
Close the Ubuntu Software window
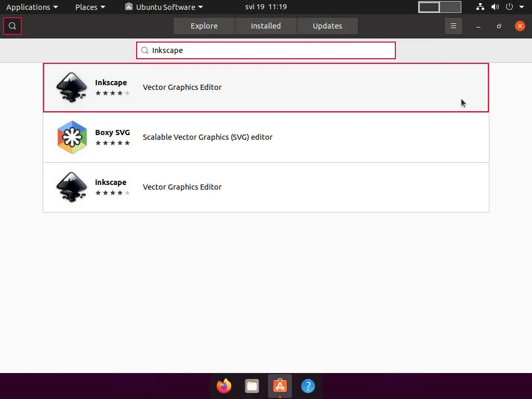(520, 26)
